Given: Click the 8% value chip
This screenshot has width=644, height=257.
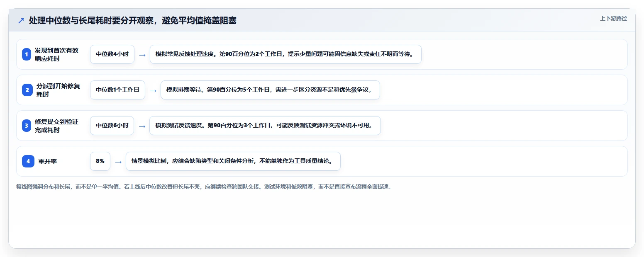Looking at the screenshot, I should click(100, 161).
